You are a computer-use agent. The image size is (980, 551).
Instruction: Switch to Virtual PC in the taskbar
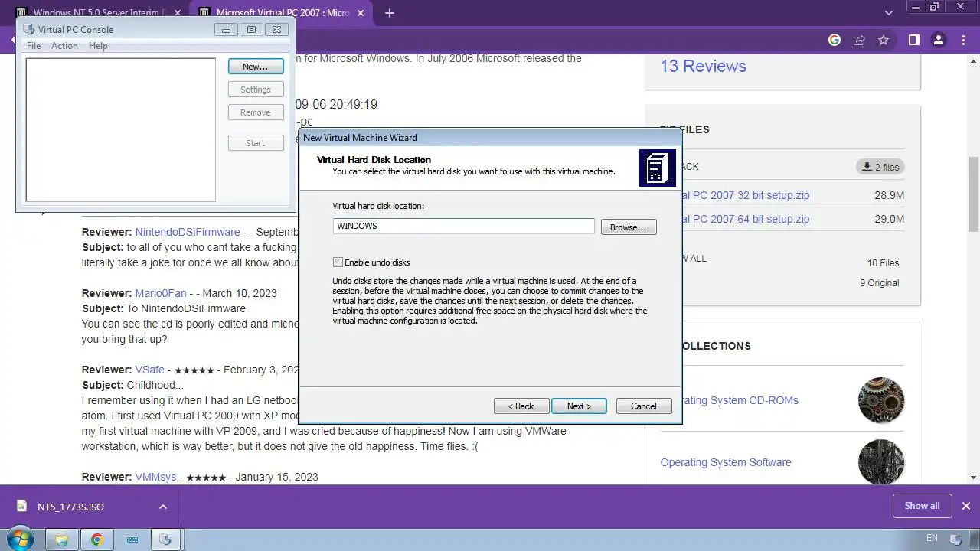click(x=166, y=540)
